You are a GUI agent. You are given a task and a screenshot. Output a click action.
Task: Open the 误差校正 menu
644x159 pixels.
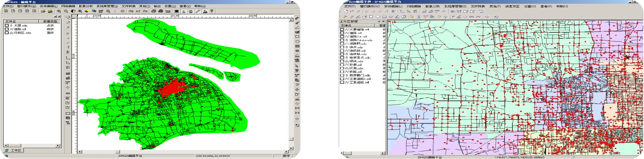tap(512, 6)
